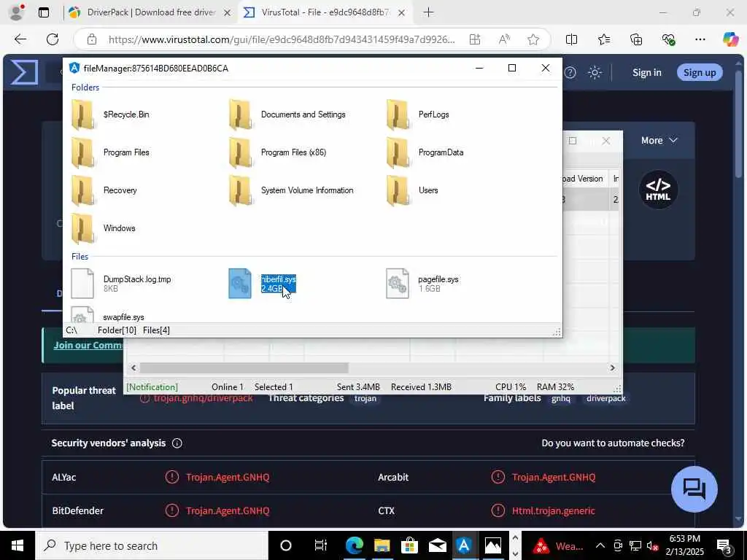The image size is (747, 560).
Task: Open the Documents and Settings folder icon
Action: click(240, 114)
